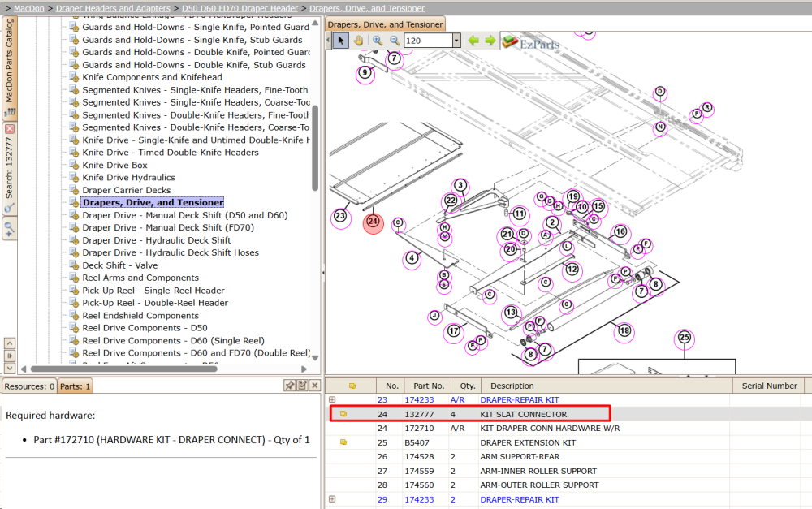The width and height of the screenshot is (812, 509).
Task: Expand row 23 DRAPER-REPAIR KIT
Action: click(332, 399)
